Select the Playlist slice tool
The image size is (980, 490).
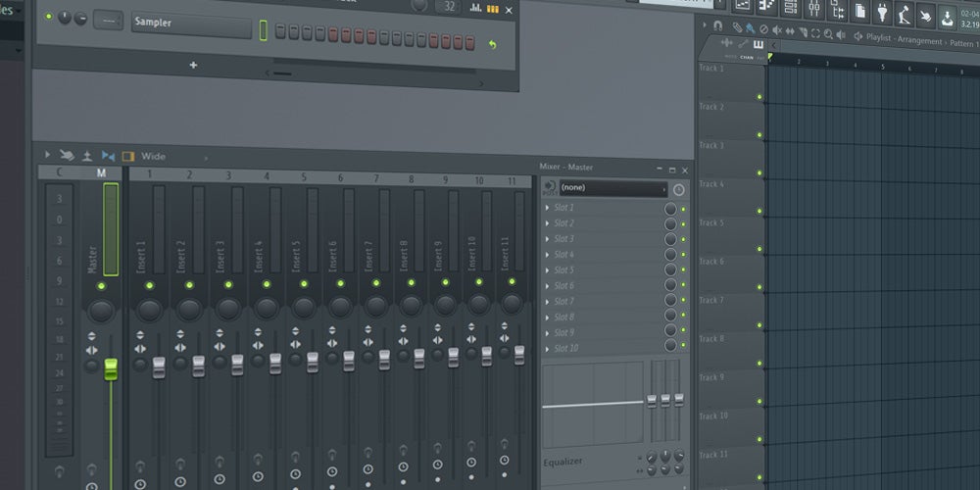pyautogui.click(x=804, y=32)
